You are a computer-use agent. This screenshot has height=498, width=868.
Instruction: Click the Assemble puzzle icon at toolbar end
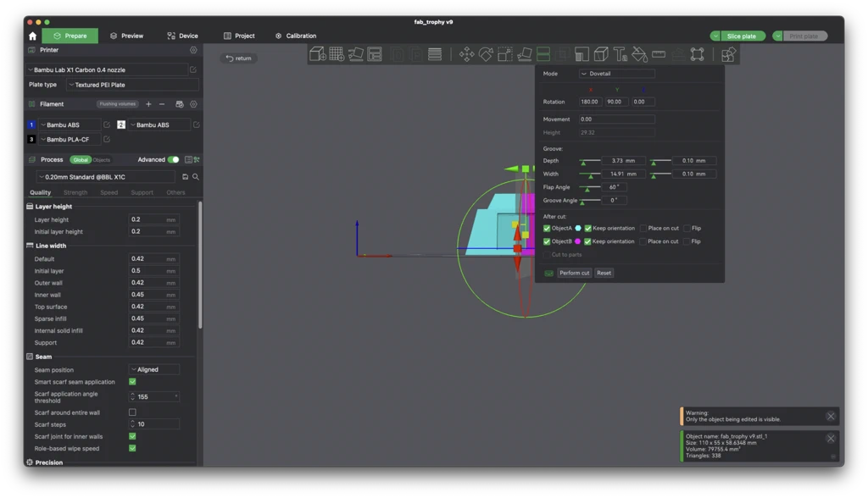tap(728, 54)
